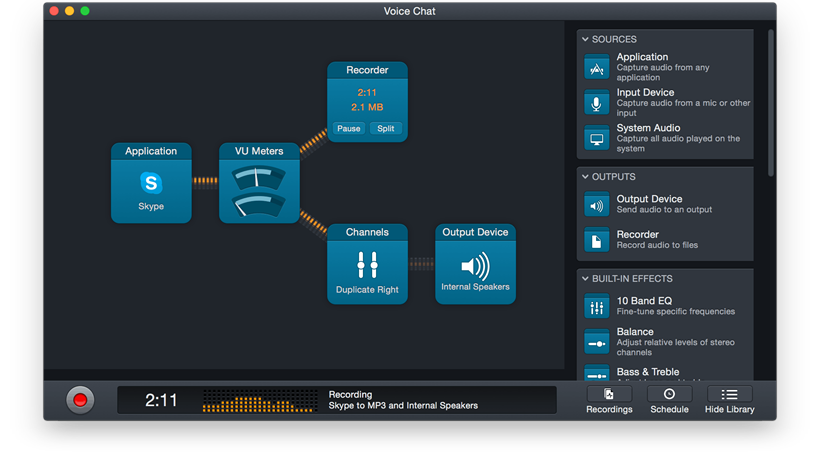Stop recording with the red record button

pos(80,400)
